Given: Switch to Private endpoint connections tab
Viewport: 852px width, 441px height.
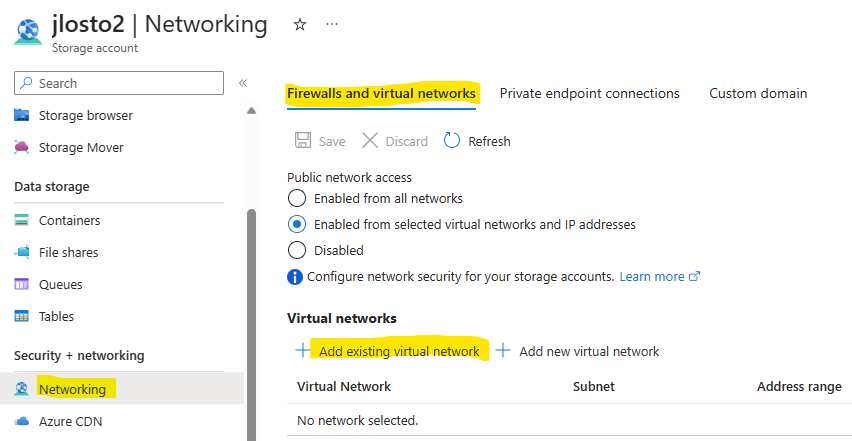Looking at the screenshot, I should coord(590,93).
